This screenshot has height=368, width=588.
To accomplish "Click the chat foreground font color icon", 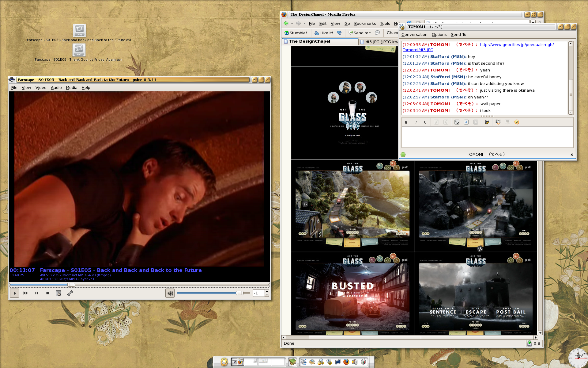I will 466,122.
